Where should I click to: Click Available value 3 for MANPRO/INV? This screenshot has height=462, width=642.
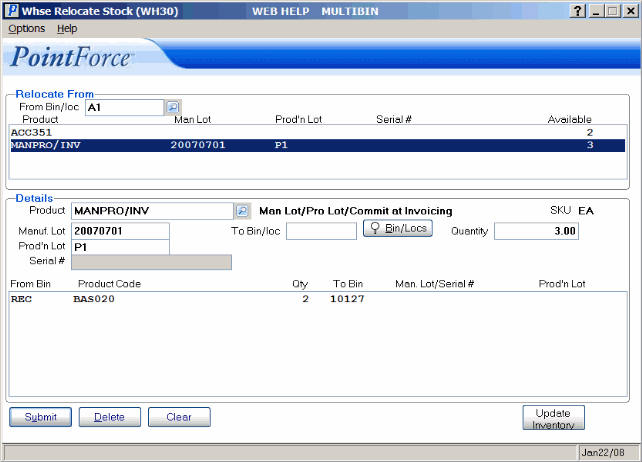point(590,145)
